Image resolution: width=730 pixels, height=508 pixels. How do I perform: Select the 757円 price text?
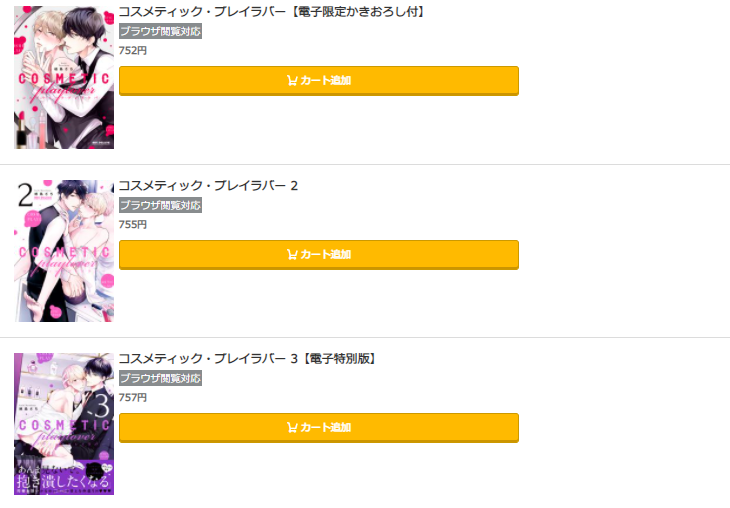pyautogui.click(x=133, y=397)
